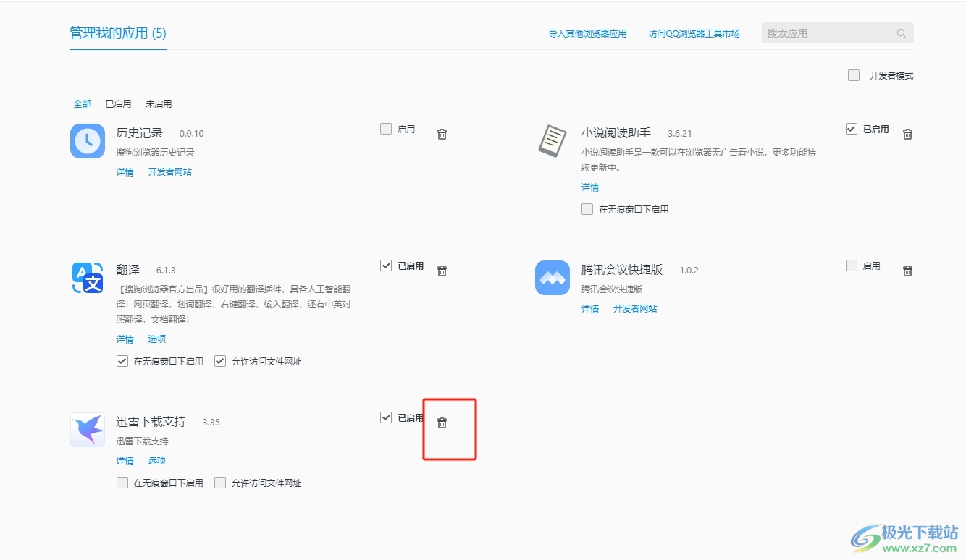Viewport: 966px width, 560px height.
Task: Click the 翻译 app icon
Action: coord(88,278)
